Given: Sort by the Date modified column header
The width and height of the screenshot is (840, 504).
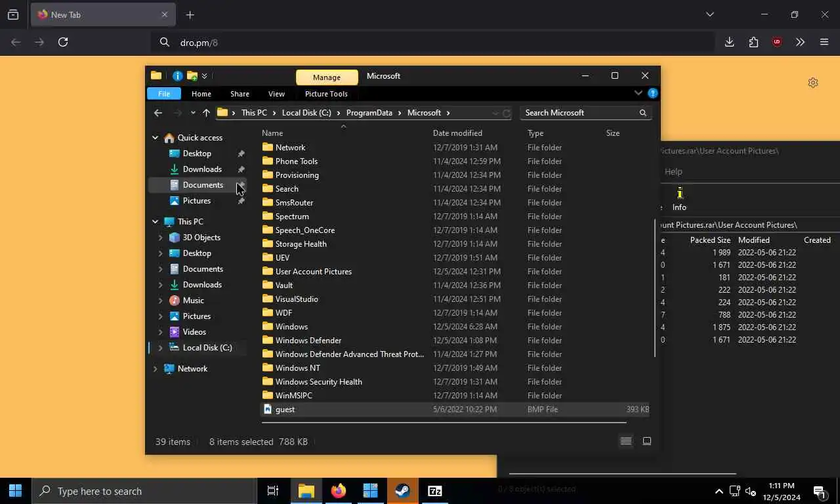Looking at the screenshot, I should (x=457, y=133).
